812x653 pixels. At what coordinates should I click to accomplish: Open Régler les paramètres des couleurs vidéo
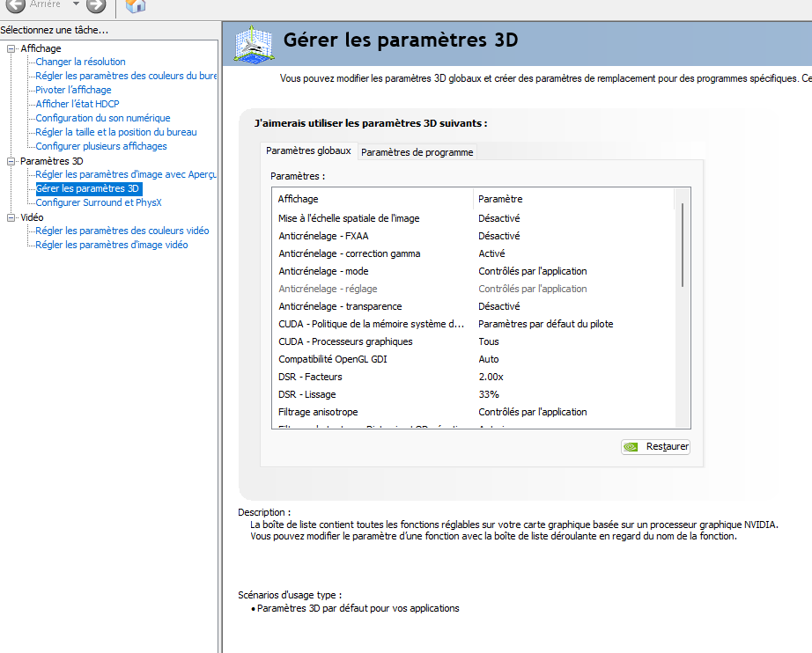[122, 231]
